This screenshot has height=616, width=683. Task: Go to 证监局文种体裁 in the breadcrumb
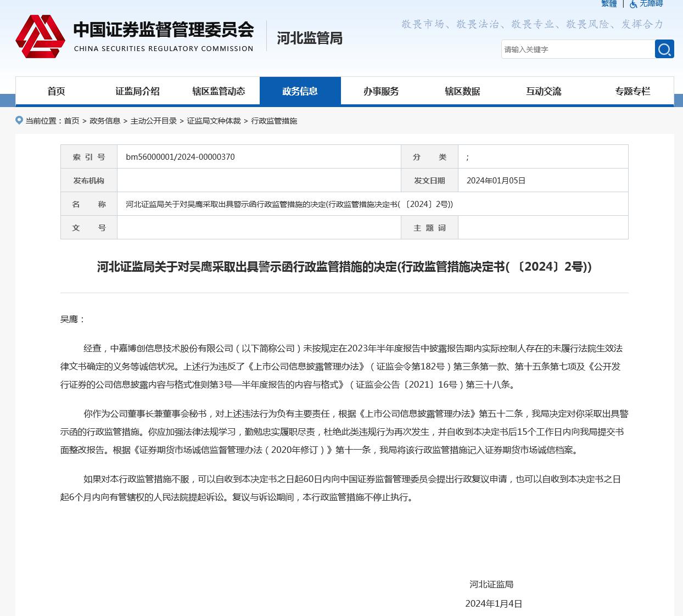pyautogui.click(x=214, y=121)
